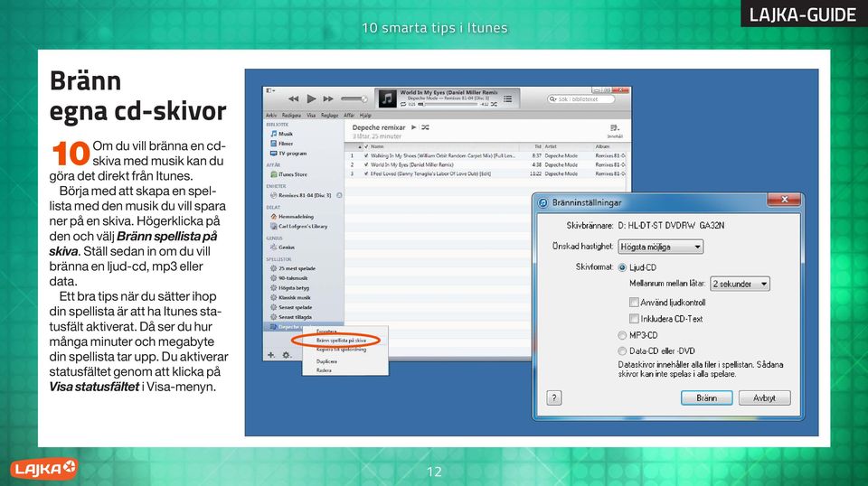Open the Arkiv menu
Viewport: 868px width, 486px height.
(271, 115)
